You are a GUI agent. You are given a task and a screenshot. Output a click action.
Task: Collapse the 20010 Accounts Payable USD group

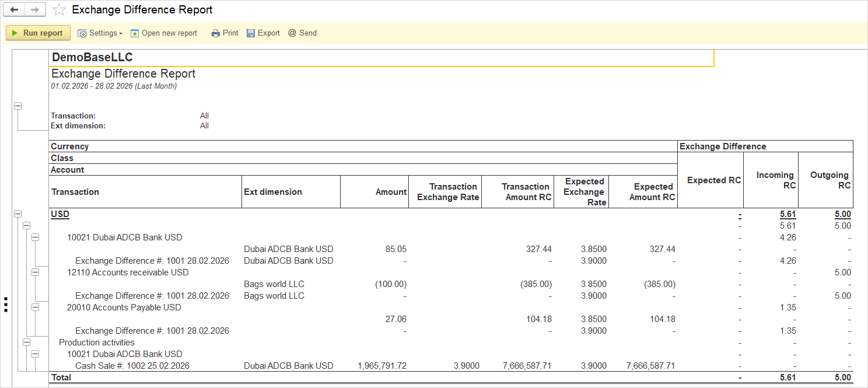tap(35, 307)
